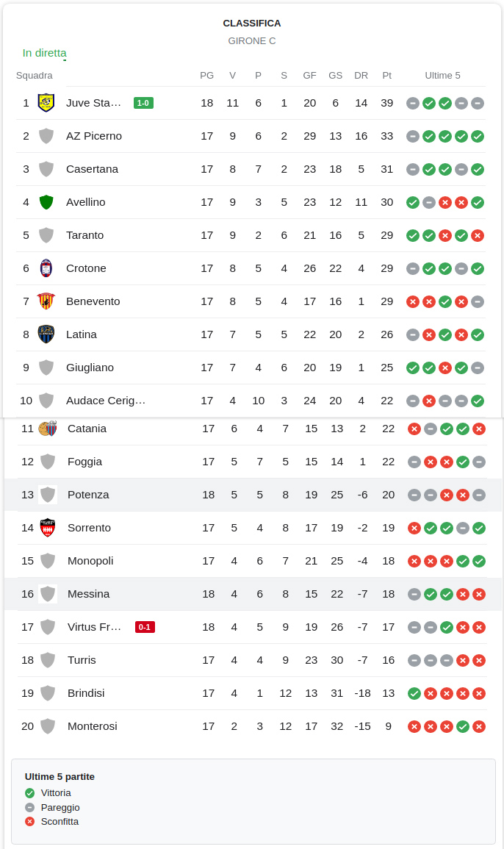Viewport: 504px width, 849px height.
Task: Click Brindisi's most recent loss icon
Action: (x=479, y=693)
